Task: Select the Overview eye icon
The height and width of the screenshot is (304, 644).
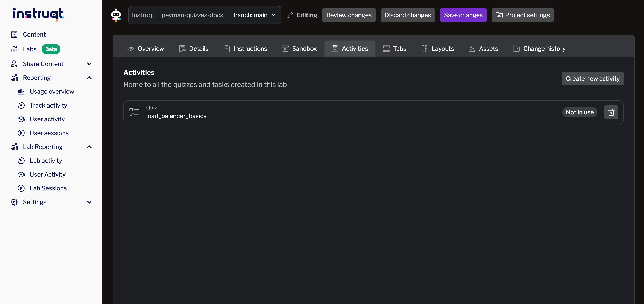Action: point(130,49)
